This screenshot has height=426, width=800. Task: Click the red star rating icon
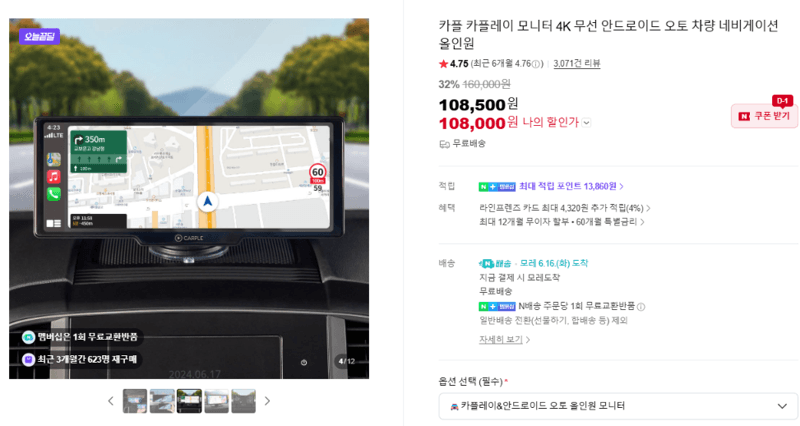[443, 64]
